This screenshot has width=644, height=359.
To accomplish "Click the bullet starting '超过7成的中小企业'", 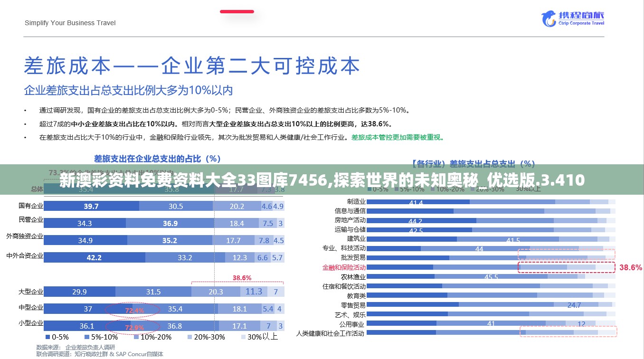I will coord(216,124).
